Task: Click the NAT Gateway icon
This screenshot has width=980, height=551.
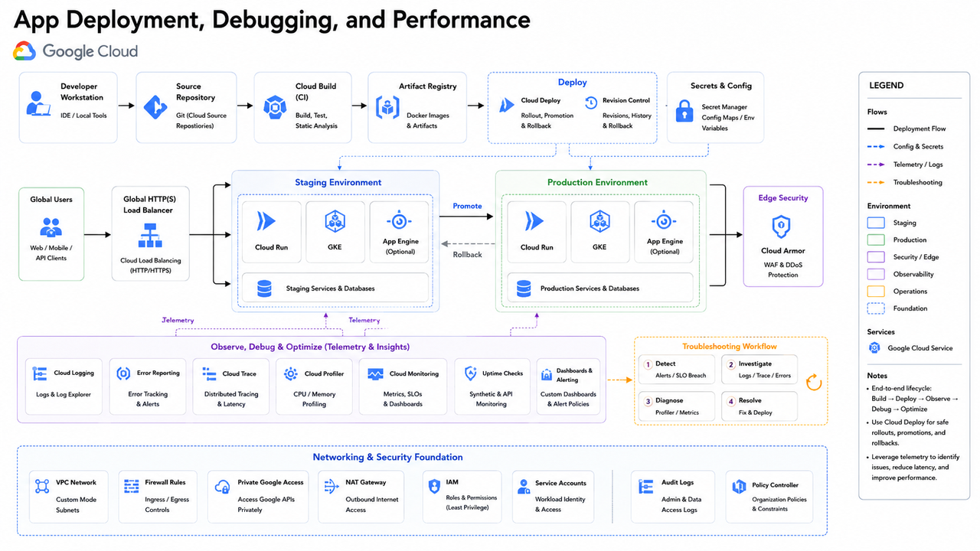Action: click(332, 487)
